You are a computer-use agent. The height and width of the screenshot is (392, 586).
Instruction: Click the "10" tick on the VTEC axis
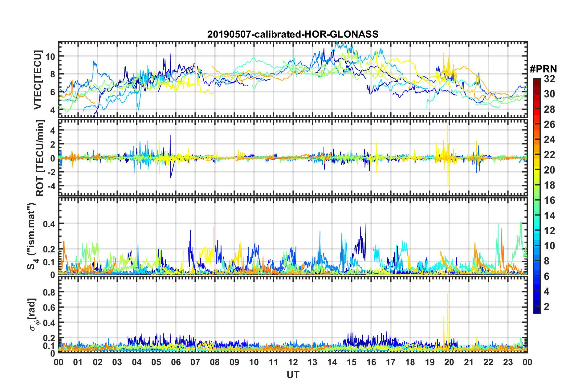click(x=50, y=56)
